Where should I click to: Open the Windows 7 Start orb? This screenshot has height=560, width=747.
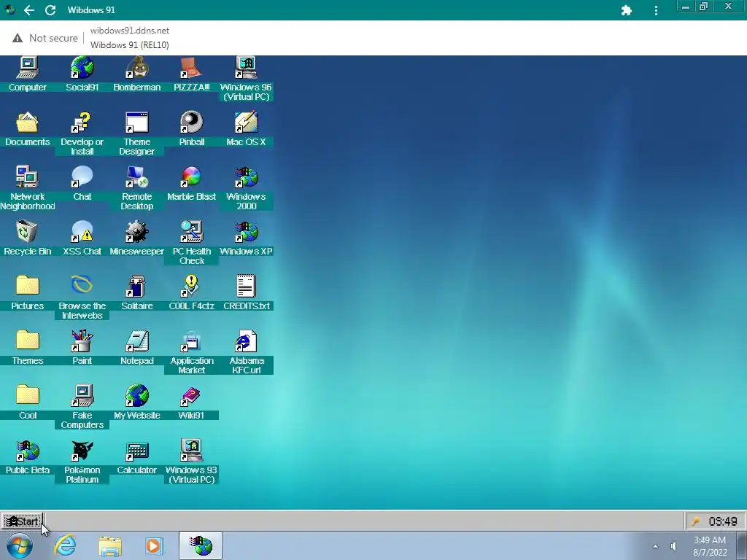click(x=20, y=545)
